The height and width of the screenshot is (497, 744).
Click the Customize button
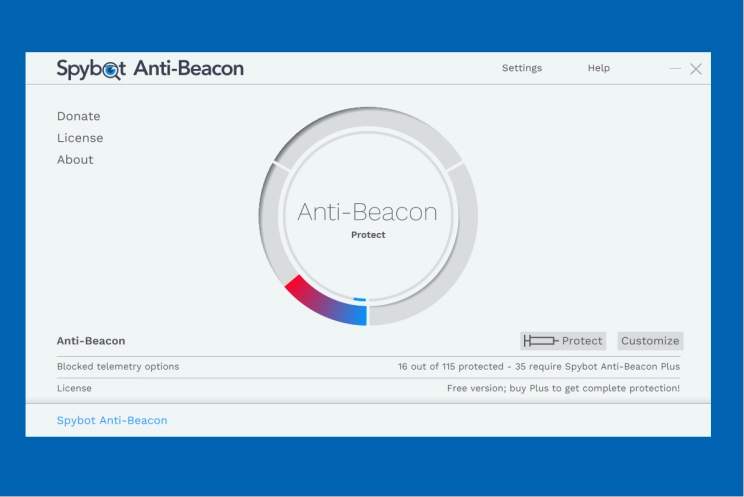click(650, 341)
